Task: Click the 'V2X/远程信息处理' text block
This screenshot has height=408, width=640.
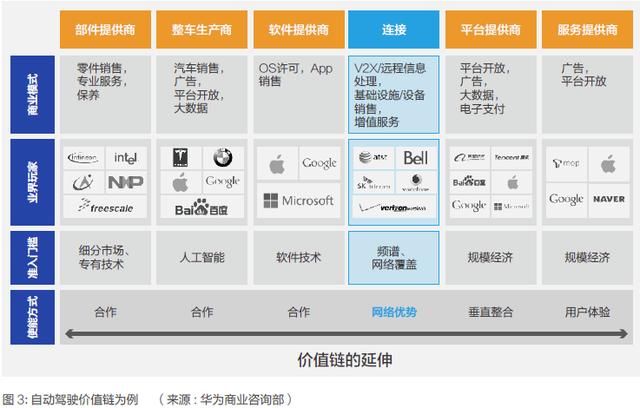Action: click(390, 95)
